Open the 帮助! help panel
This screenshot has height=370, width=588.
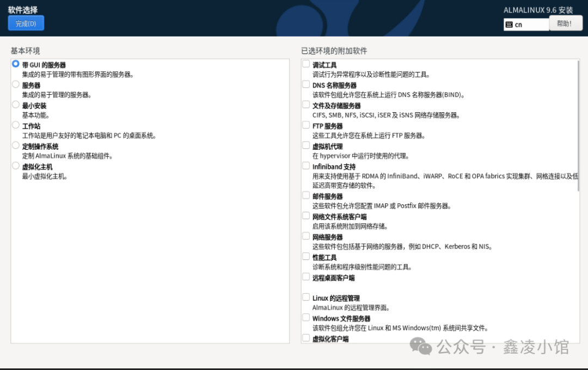566,23
